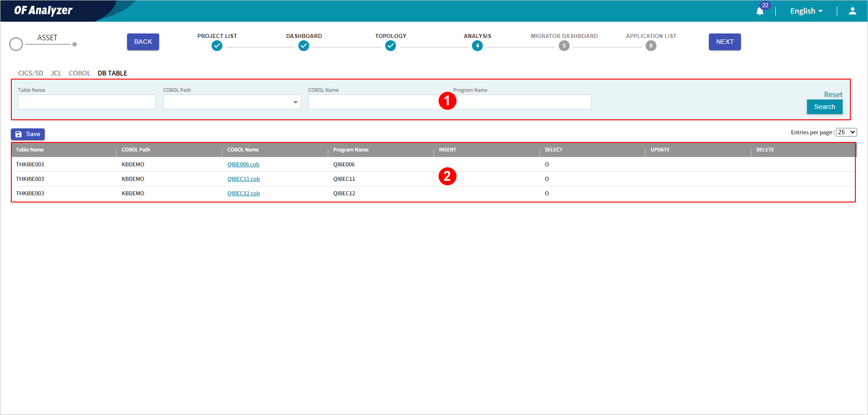This screenshot has width=868, height=415.
Task: Go to the Topology step checkmark
Action: coord(391,46)
